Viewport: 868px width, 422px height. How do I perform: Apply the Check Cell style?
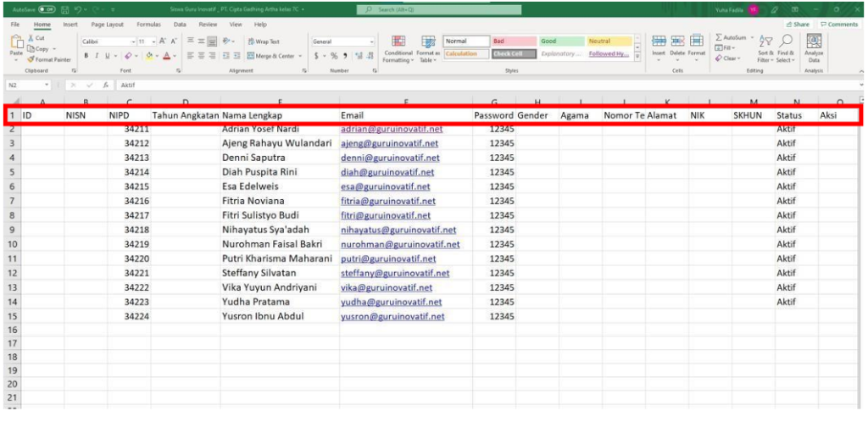pos(514,54)
